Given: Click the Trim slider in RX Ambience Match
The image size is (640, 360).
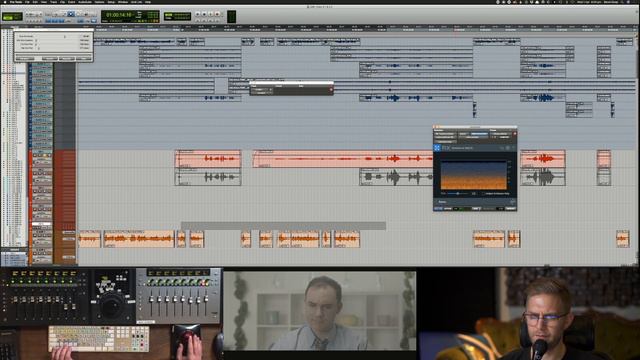Looking at the screenshot, I should pyautogui.click(x=459, y=193).
